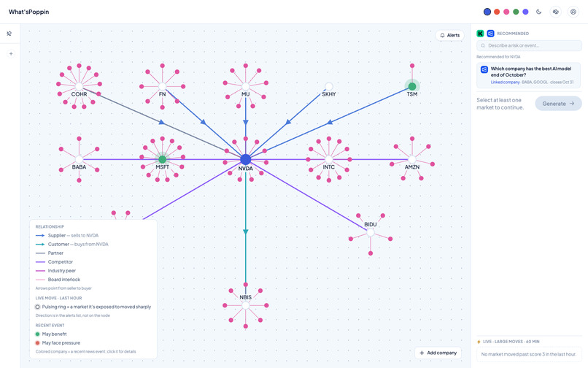This screenshot has width=588, height=368.
Task: Click the Recommended for NVDA label
Action: pos(498,57)
